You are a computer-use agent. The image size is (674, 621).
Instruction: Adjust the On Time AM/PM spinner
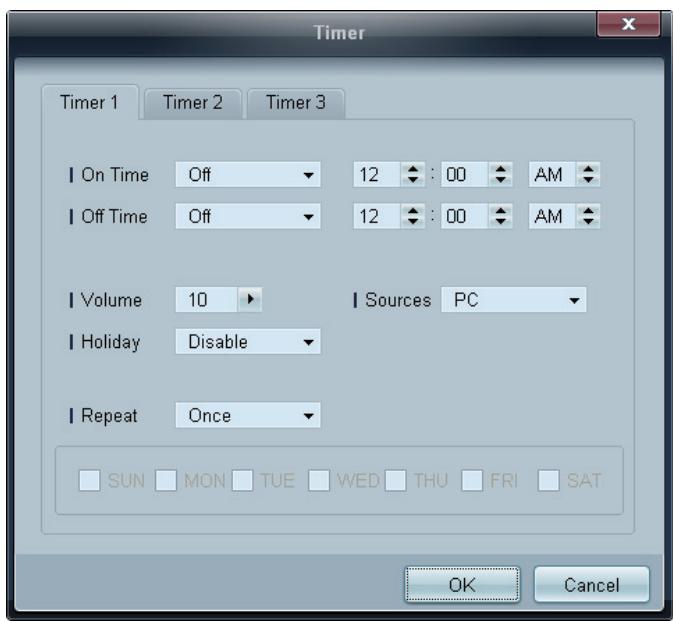pos(588,174)
